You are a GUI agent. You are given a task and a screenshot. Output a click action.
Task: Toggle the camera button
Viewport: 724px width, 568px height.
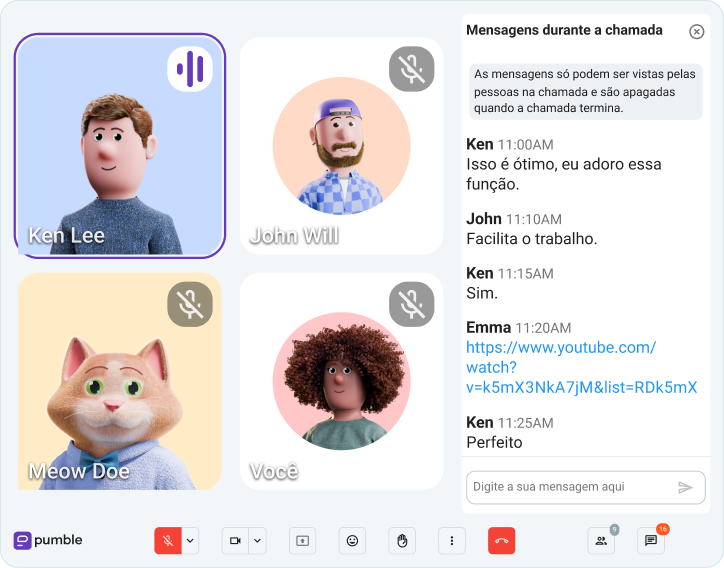click(235, 540)
